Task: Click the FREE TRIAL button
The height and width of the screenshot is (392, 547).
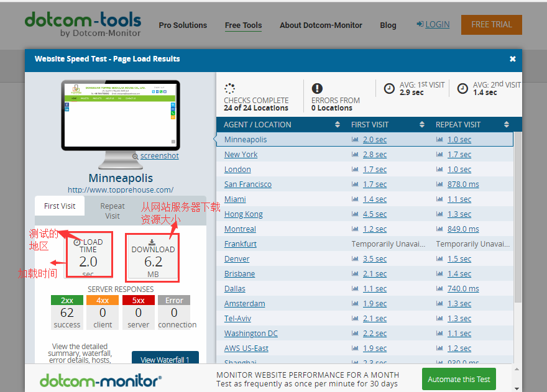Action: 491,25
